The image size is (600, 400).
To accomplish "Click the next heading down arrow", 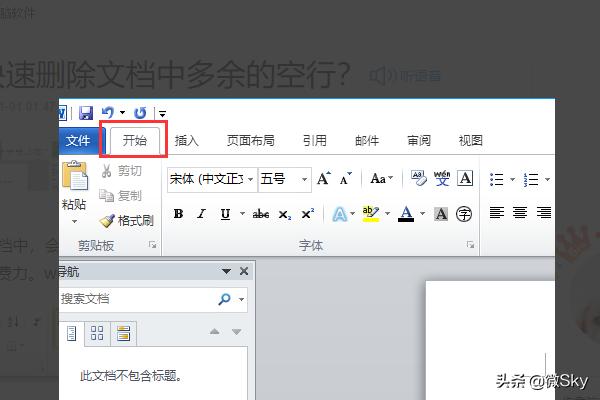I will pyautogui.click(x=236, y=331).
